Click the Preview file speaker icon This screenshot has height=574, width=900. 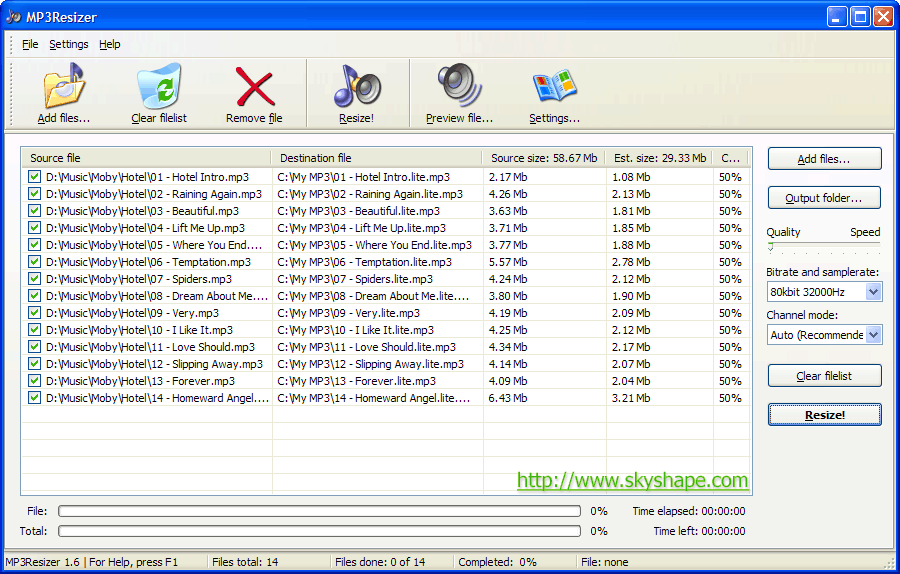click(x=459, y=86)
